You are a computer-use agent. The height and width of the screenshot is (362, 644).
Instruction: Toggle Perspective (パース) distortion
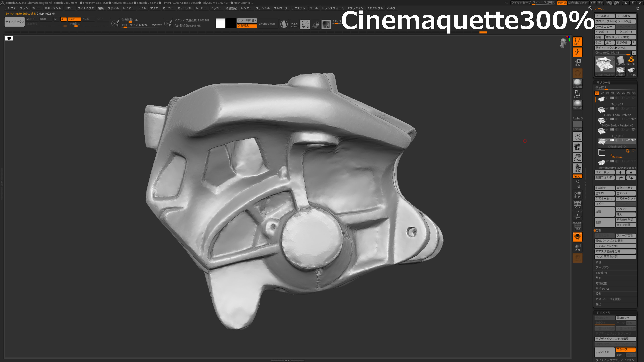[x=577, y=205]
